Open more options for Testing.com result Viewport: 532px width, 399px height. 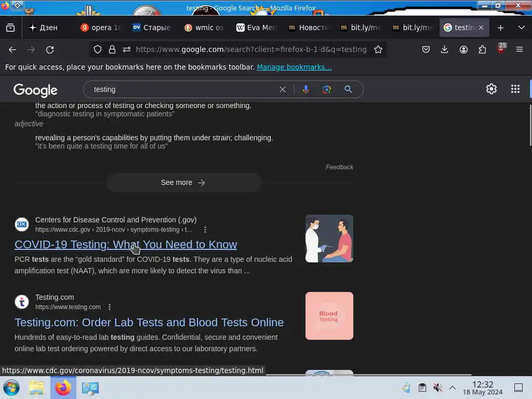109,307
